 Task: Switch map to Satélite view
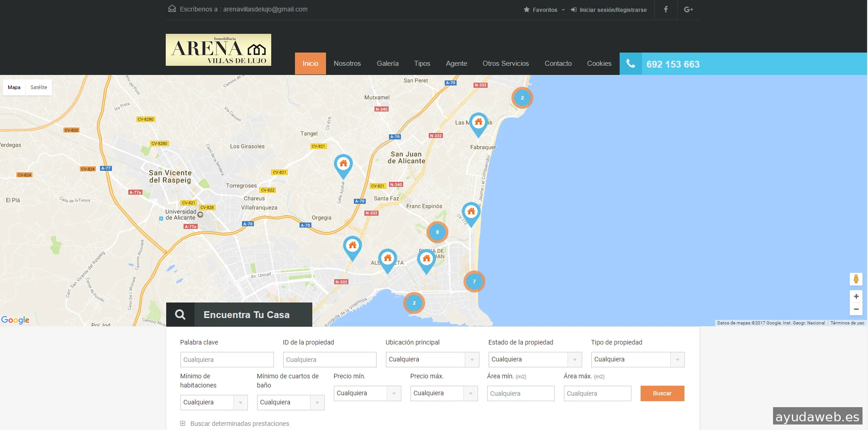[39, 88]
